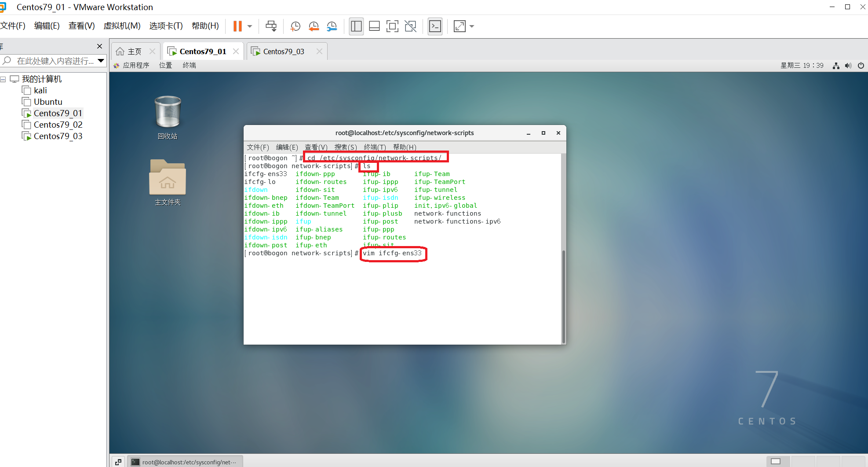
Task: Open the power menu icon
Action: tap(861, 66)
